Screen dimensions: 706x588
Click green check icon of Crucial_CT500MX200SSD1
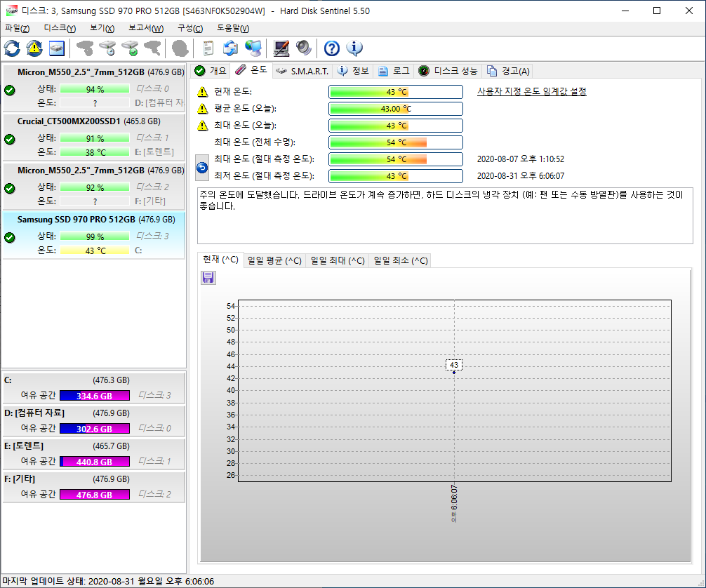coord(9,140)
